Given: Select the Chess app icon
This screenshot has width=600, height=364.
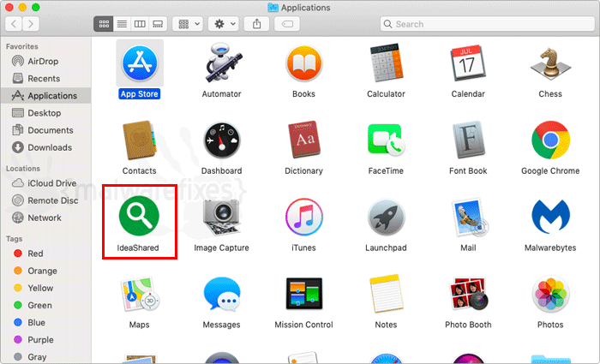Looking at the screenshot, I should point(550,63).
